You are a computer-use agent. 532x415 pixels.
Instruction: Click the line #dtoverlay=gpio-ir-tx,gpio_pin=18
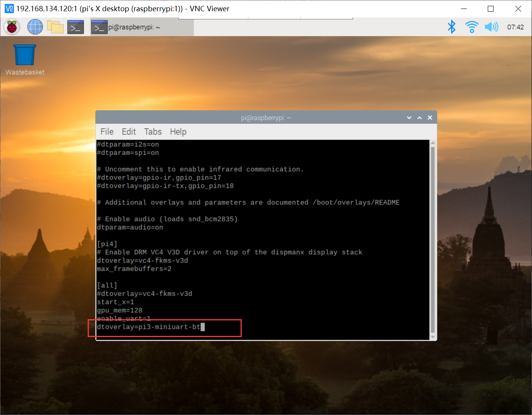[165, 186]
